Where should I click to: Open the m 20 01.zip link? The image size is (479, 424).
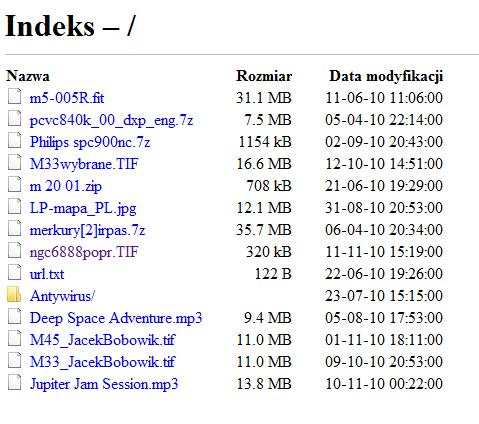[x=66, y=186]
